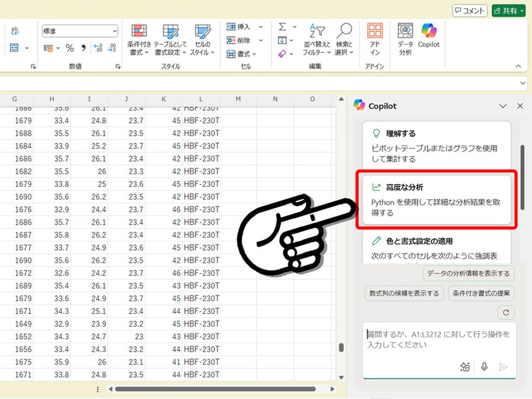Open 条件付き書式 conditional formatting

pos(141,38)
